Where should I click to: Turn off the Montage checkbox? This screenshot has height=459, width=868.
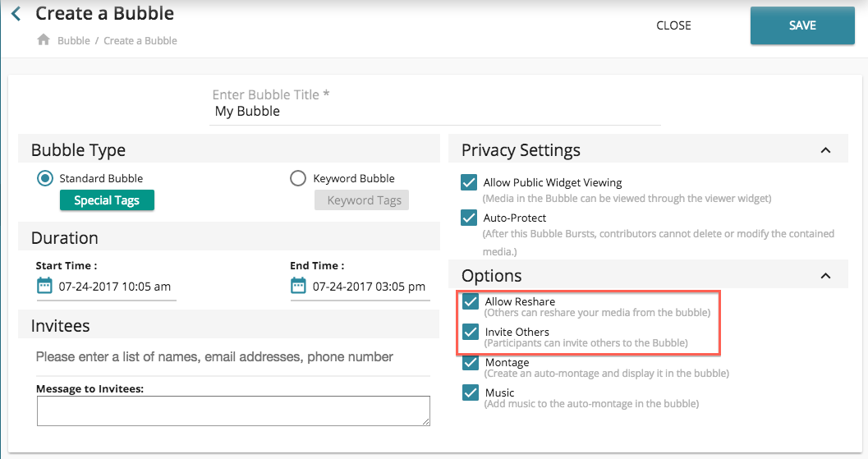(x=471, y=362)
